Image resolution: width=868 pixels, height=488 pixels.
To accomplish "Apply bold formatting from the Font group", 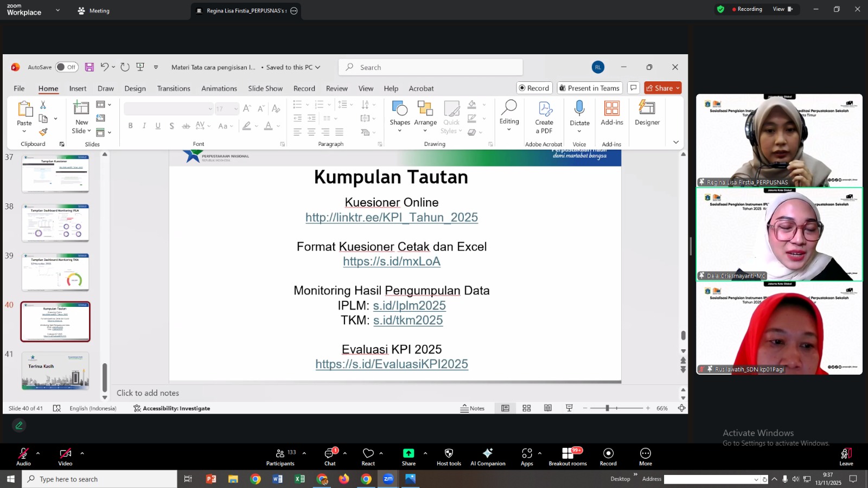I will 130,125.
